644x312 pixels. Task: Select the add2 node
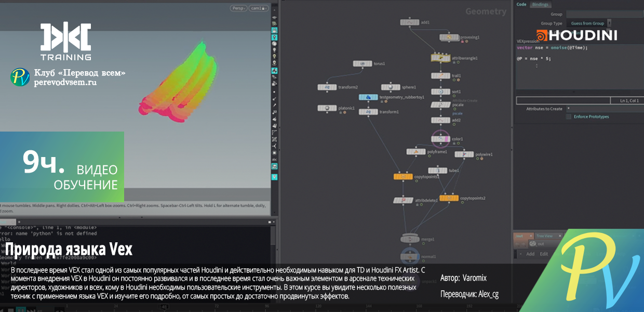pyautogui.click(x=440, y=120)
